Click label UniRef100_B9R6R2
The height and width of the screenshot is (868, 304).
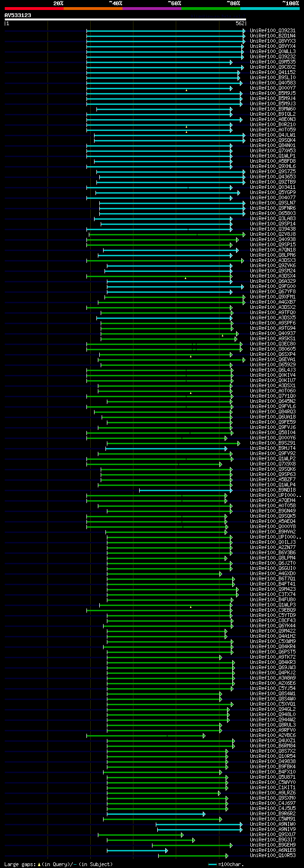[x=273, y=814]
